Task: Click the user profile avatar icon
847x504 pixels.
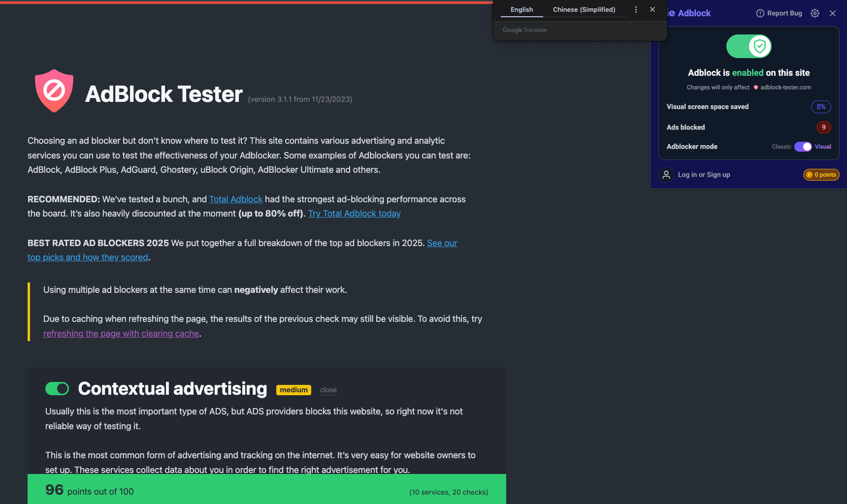Action: click(666, 175)
